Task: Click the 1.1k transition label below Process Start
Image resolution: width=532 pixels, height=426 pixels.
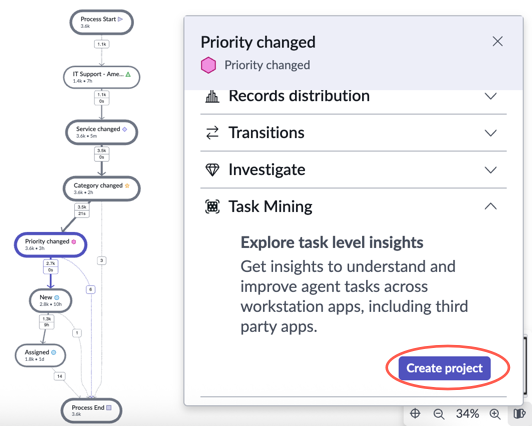Action: pos(101,44)
